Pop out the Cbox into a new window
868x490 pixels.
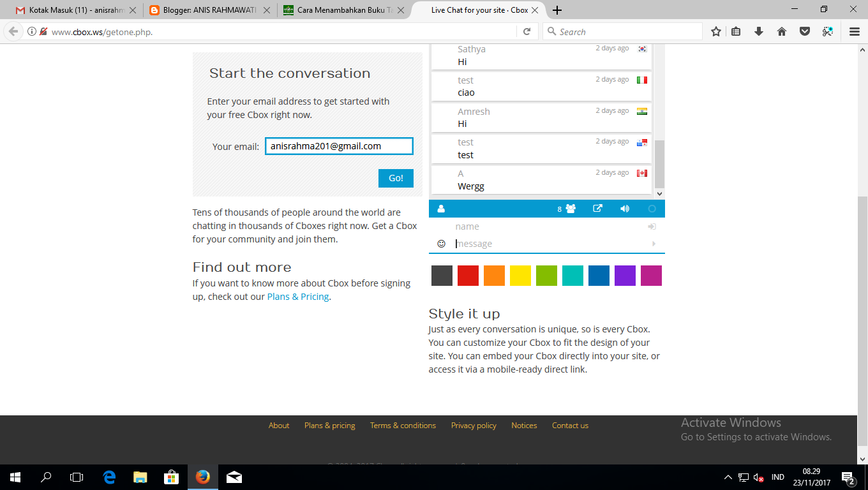tap(597, 209)
